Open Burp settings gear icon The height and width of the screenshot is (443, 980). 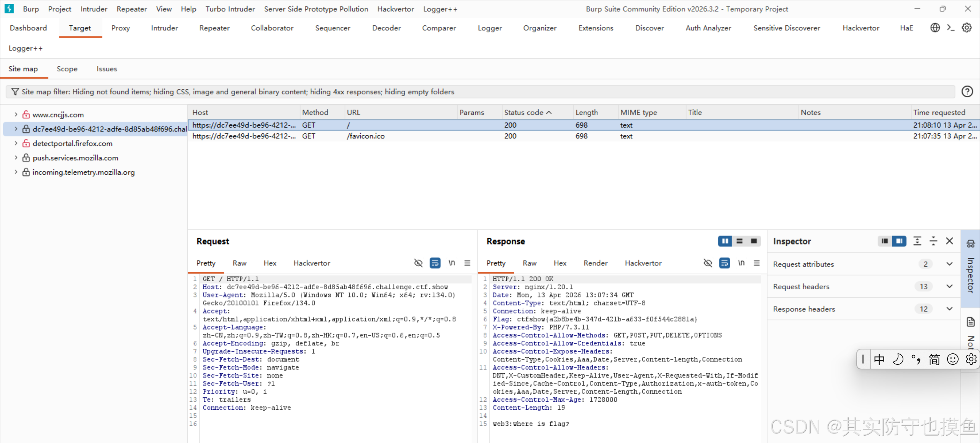[967, 28]
